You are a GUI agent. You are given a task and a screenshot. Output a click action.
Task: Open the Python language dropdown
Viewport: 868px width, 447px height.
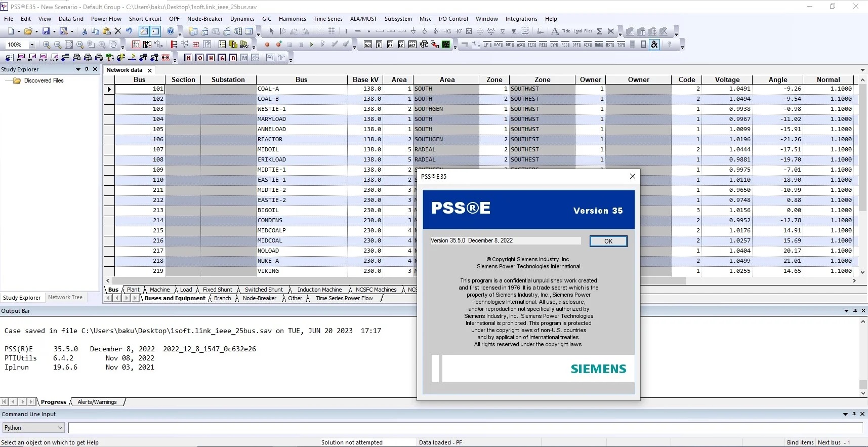(60, 428)
